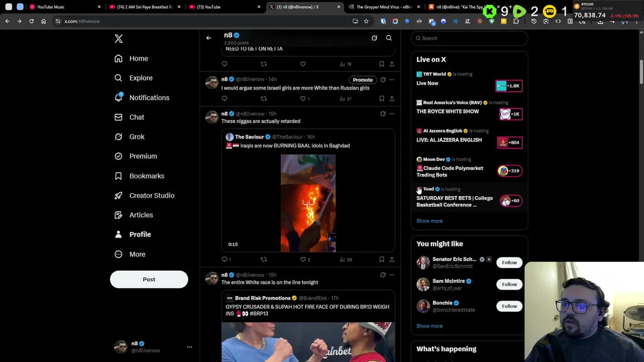Open Notifications in the sidebar
The height and width of the screenshot is (362, 644).
pos(142,98)
